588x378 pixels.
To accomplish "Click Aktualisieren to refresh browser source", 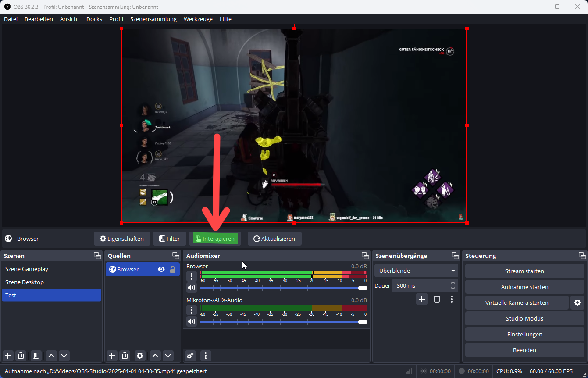I will [274, 239].
